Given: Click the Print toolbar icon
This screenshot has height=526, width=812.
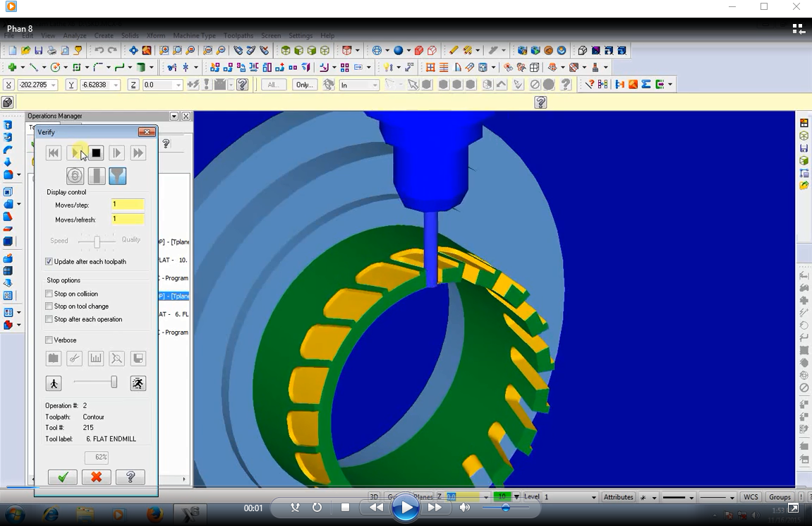Looking at the screenshot, I should pos(51,50).
